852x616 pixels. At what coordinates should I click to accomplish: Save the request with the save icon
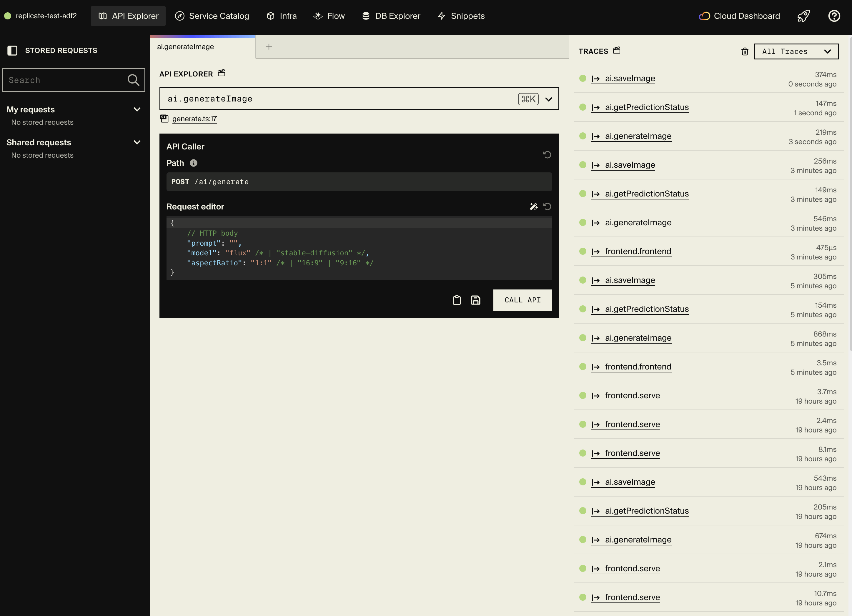click(x=476, y=300)
